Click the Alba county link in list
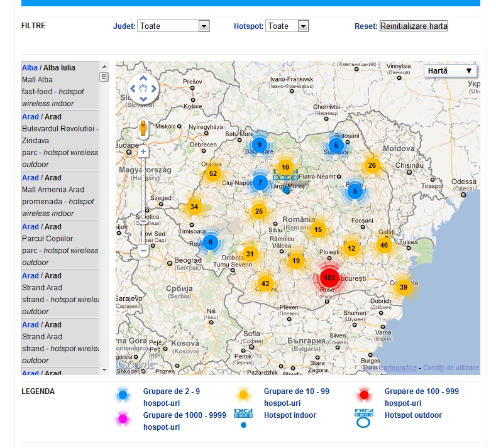Viewport: 496px width, 448px height. click(x=30, y=67)
